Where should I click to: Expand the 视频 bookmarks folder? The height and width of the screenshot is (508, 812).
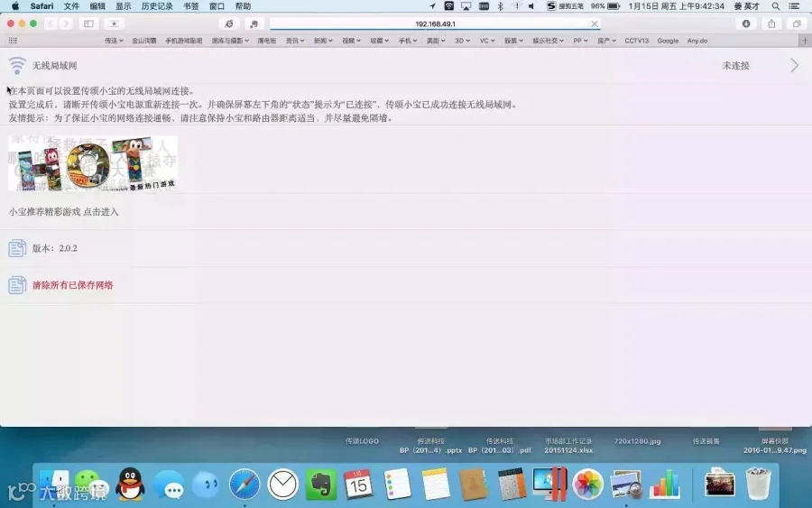point(351,41)
